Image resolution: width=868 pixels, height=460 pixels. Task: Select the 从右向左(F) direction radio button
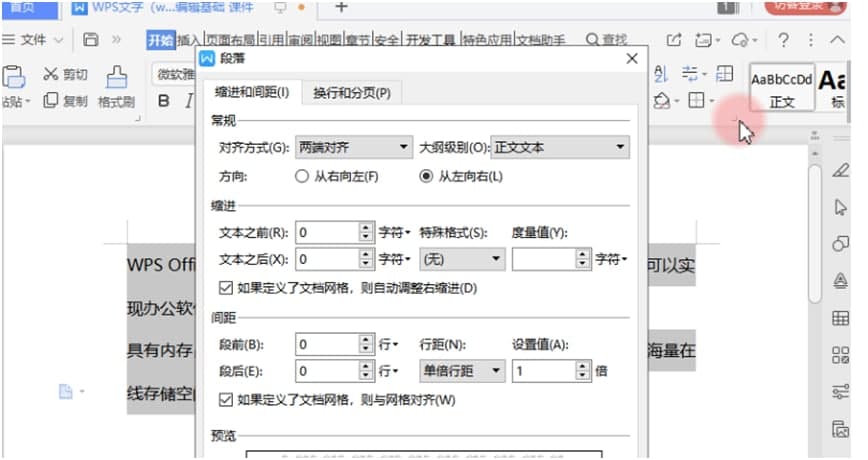pos(302,177)
